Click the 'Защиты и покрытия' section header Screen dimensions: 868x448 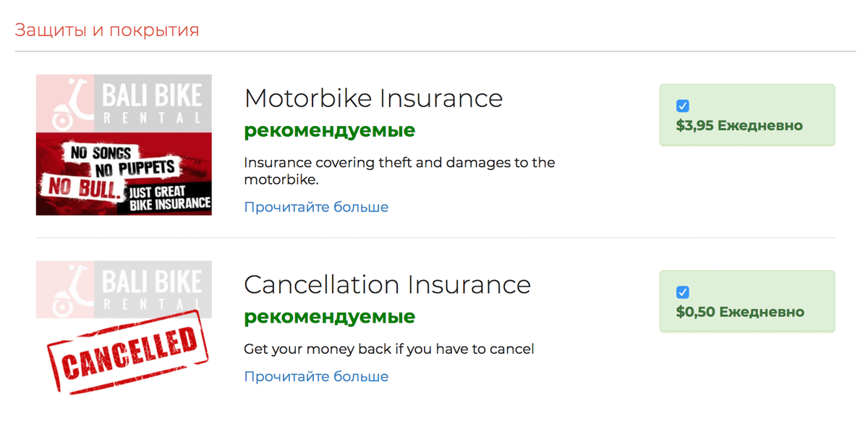(106, 30)
